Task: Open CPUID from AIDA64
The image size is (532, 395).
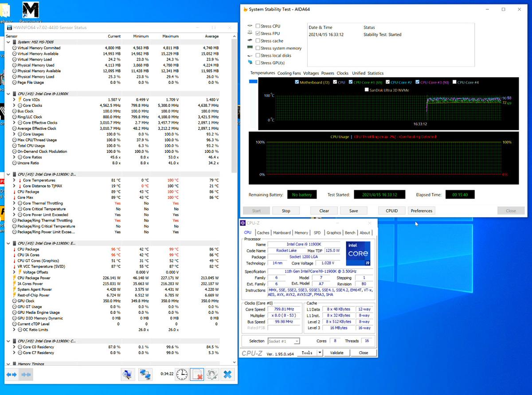Action: coord(392,211)
